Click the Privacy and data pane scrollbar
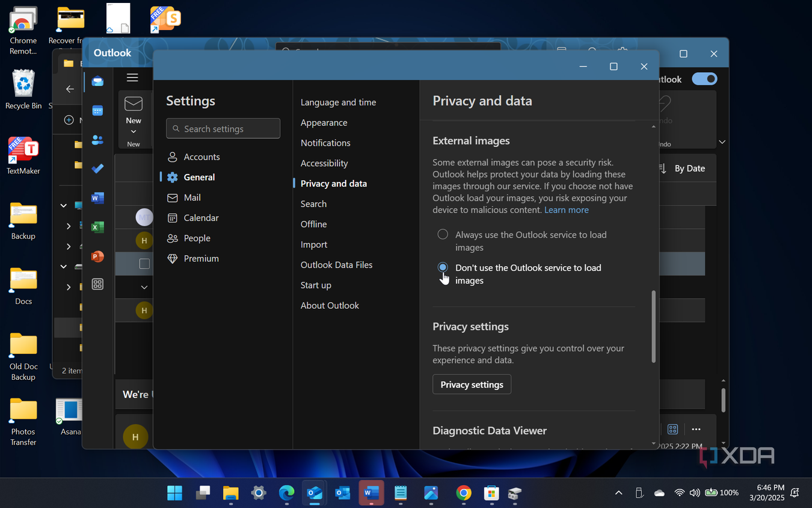Image resolution: width=812 pixels, height=508 pixels. pyautogui.click(x=654, y=327)
